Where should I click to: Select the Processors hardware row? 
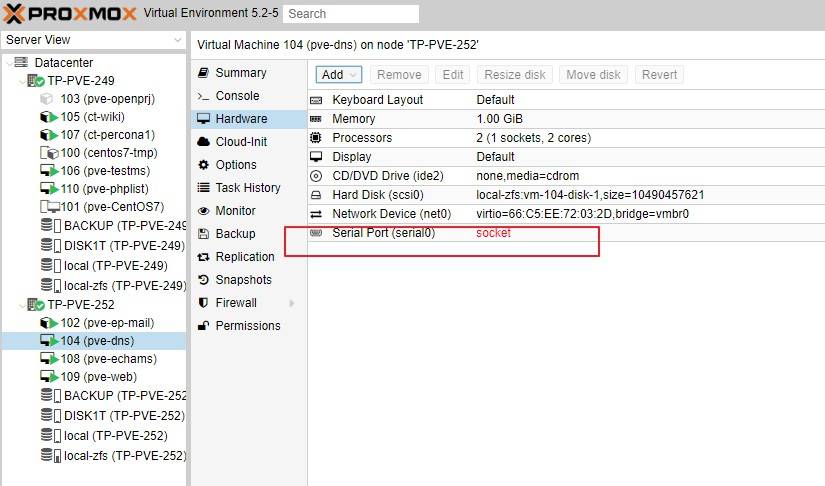click(566, 138)
